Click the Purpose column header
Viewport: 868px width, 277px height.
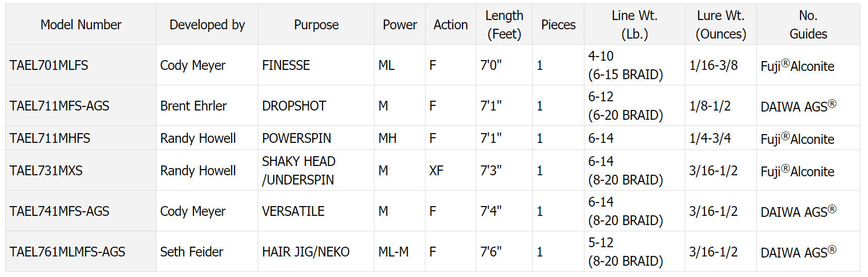tap(316, 25)
